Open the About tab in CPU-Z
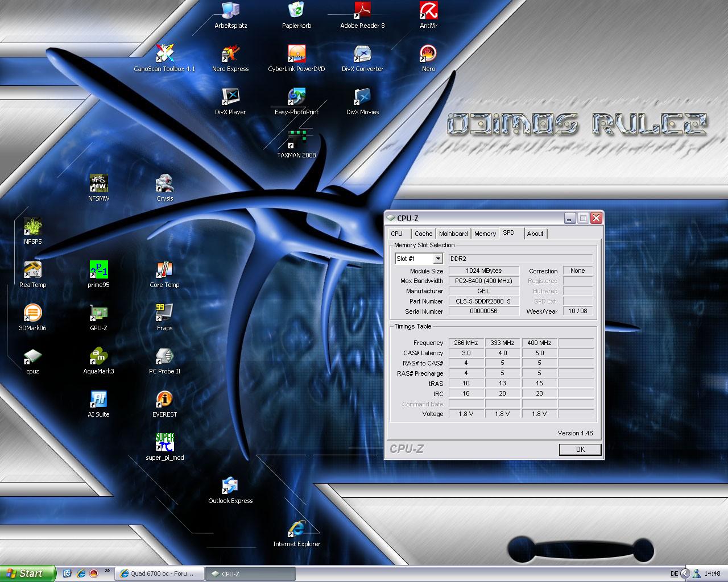 click(535, 234)
